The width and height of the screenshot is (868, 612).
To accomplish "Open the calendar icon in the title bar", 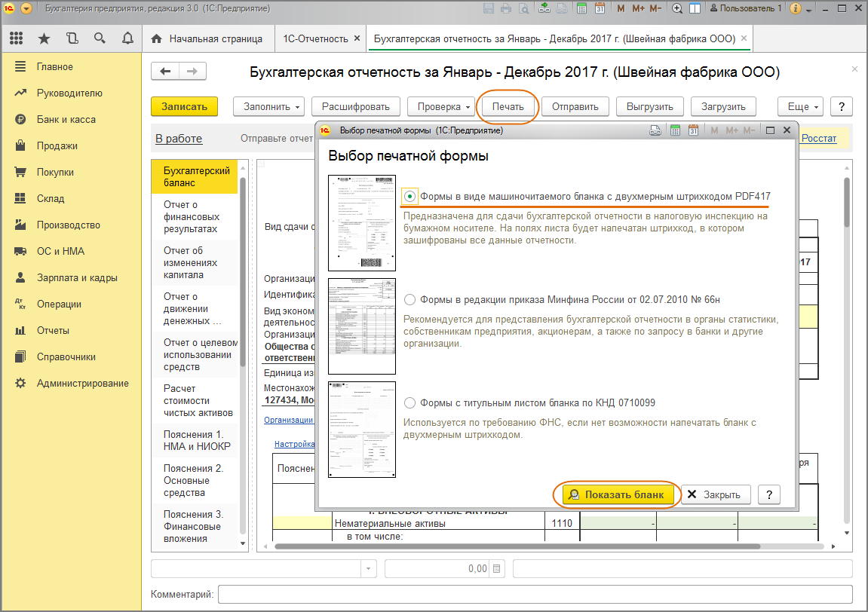I will pos(600,9).
